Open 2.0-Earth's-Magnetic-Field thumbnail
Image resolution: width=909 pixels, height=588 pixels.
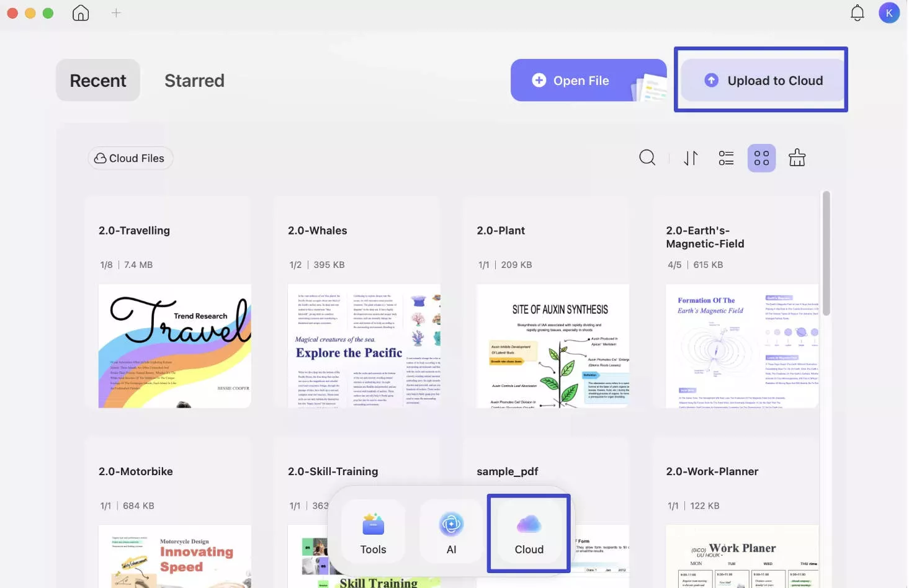click(x=742, y=346)
